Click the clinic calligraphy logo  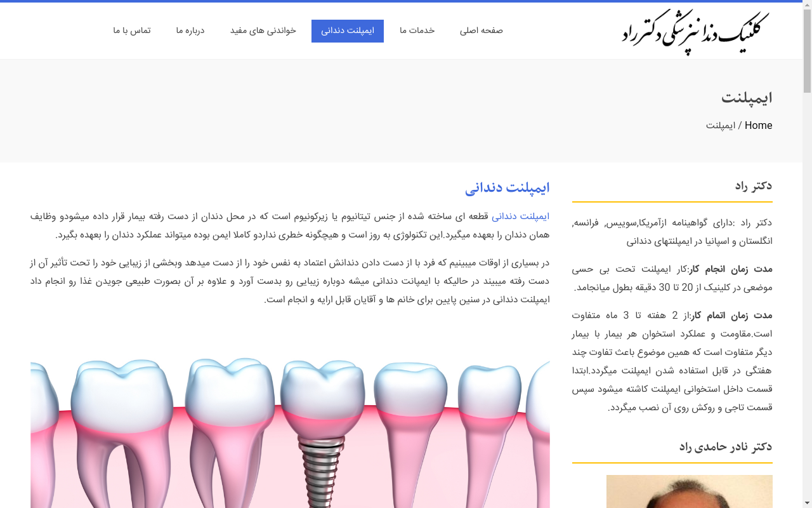click(x=695, y=32)
